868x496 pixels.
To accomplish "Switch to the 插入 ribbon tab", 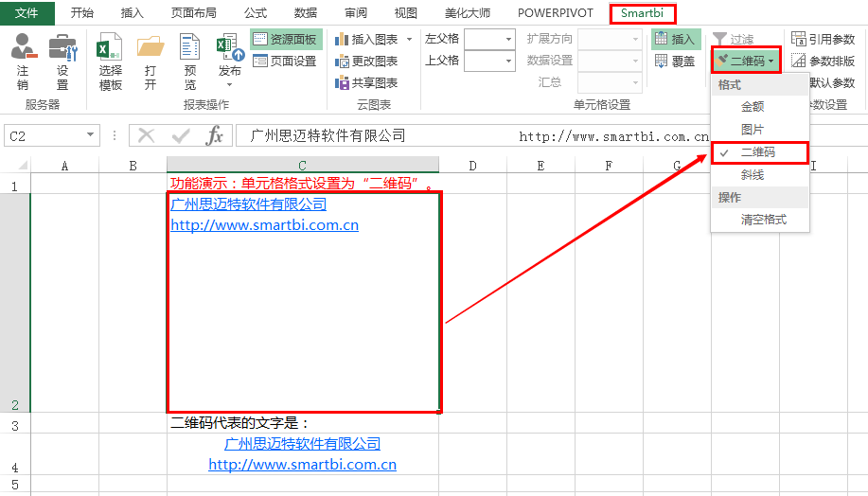I will (132, 12).
